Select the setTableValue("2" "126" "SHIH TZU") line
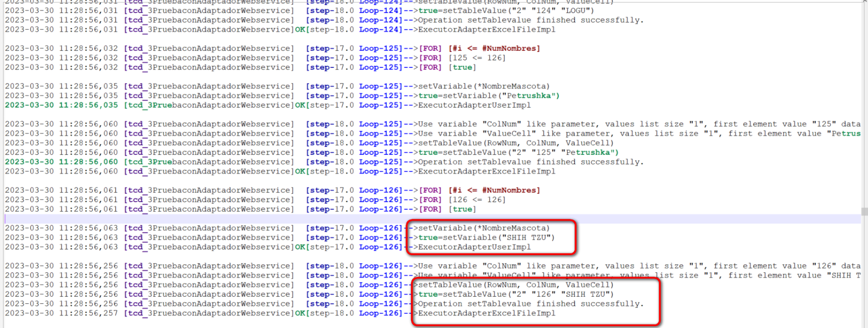The image size is (868, 328). pyautogui.click(x=516, y=294)
